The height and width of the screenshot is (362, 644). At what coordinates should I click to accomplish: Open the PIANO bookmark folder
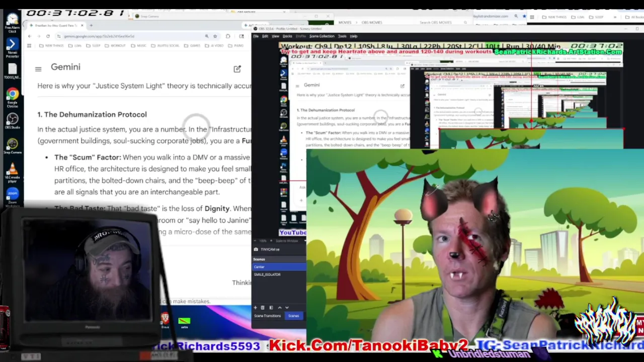[x=236, y=45]
